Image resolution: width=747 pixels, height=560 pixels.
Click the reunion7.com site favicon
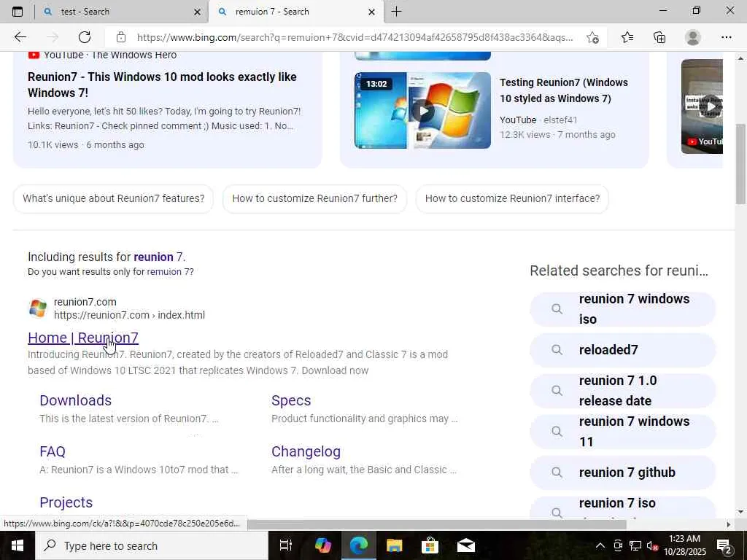pyautogui.click(x=38, y=308)
